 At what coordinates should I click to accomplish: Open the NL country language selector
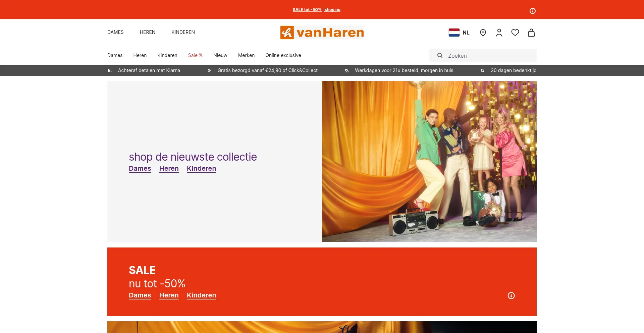pos(459,33)
